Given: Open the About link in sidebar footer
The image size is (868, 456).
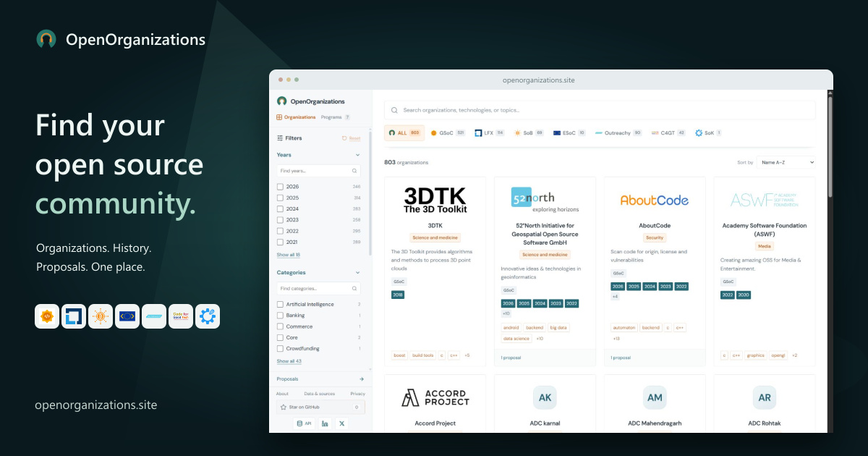Looking at the screenshot, I should point(282,394).
